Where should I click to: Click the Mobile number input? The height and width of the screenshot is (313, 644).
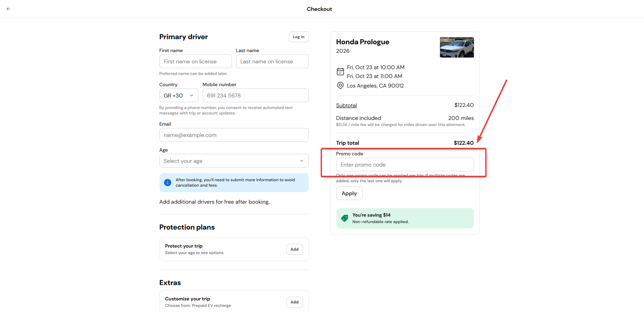(x=256, y=95)
